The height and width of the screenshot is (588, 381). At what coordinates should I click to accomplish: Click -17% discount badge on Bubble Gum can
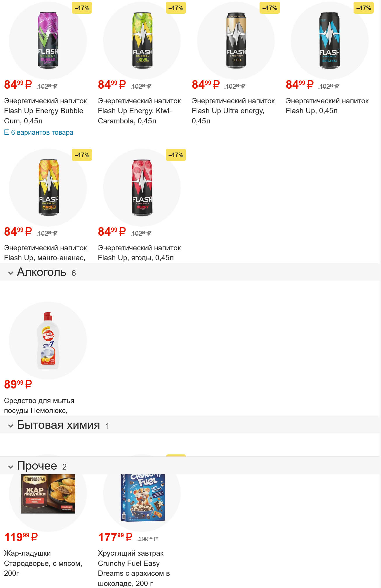82,8
